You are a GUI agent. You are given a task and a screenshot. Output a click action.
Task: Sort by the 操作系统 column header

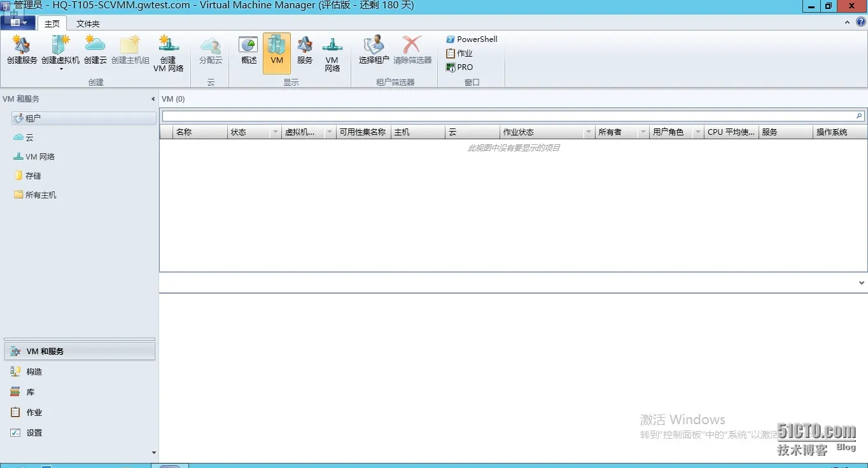841,132
